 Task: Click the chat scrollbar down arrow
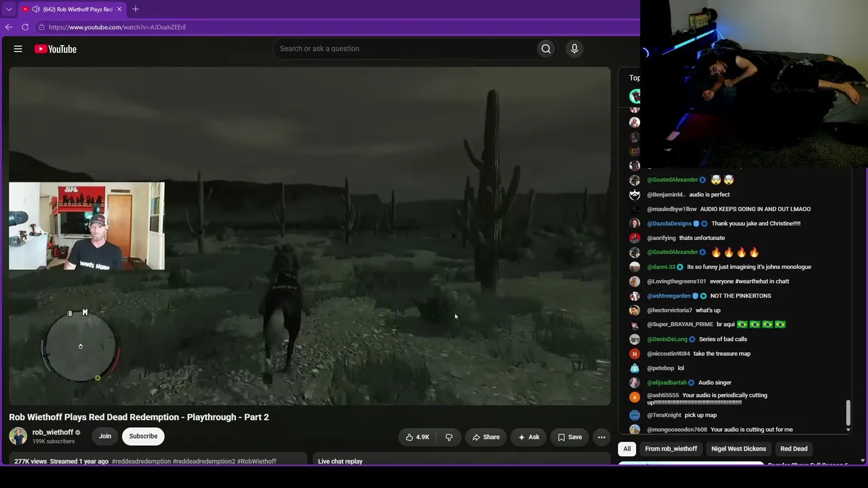[848, 430]
